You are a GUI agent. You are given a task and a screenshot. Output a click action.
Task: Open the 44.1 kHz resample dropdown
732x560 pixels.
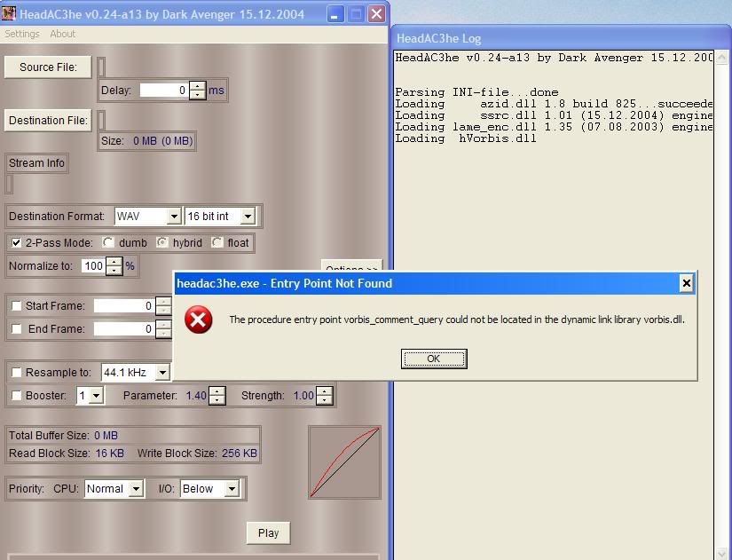coord(162,372)
